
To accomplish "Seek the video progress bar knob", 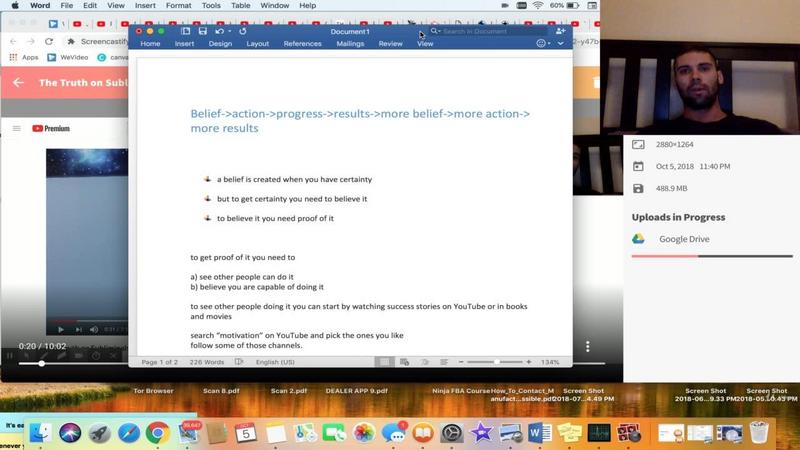I will [41, 363].
